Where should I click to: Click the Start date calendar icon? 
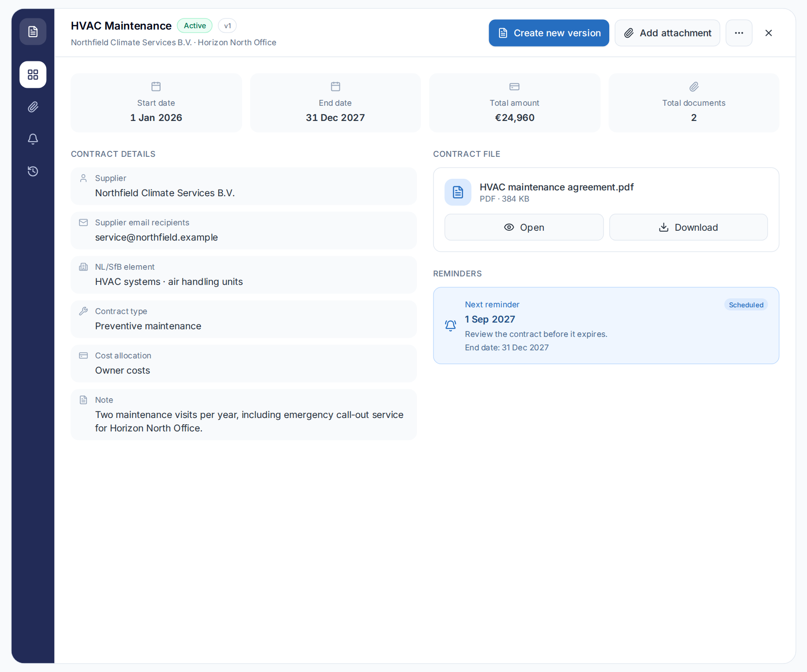pyautogui.click(x=156, y=86)
